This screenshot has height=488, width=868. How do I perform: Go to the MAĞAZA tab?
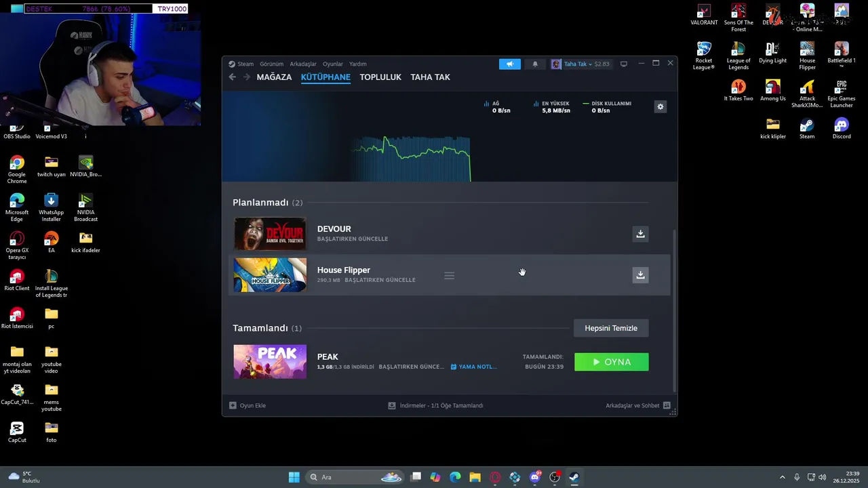[274, 77]
